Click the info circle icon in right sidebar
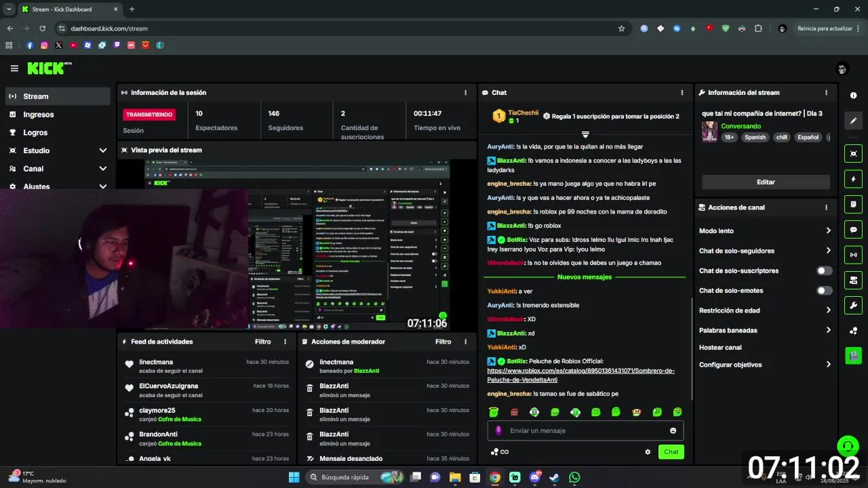The height and width of the screenshot is (488, 868). (x=854, y=96)
